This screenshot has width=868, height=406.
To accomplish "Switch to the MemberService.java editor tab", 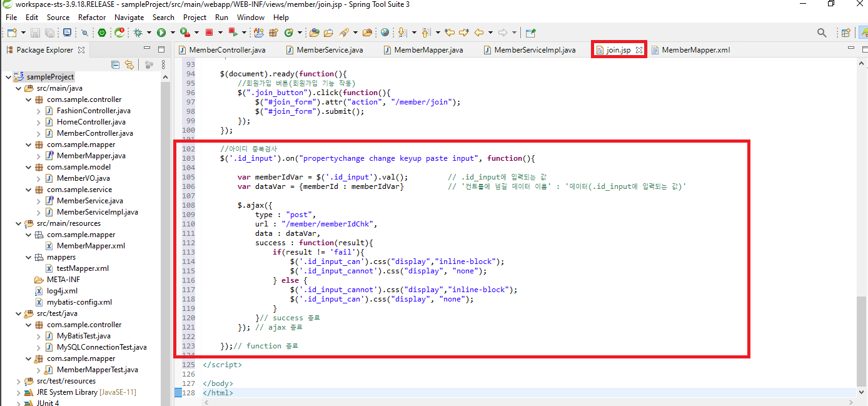I will (x=325, y=50).
